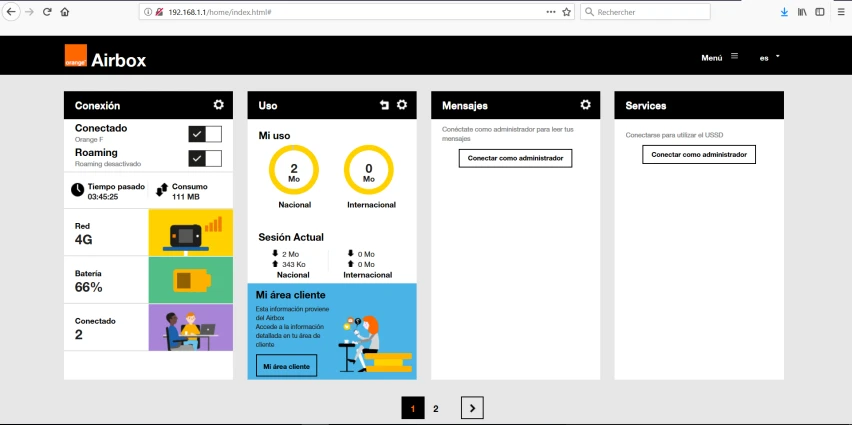Toggle the Firefox sidebar icon
The height and width of the screenshot is (425, 852).
point(819,12)
